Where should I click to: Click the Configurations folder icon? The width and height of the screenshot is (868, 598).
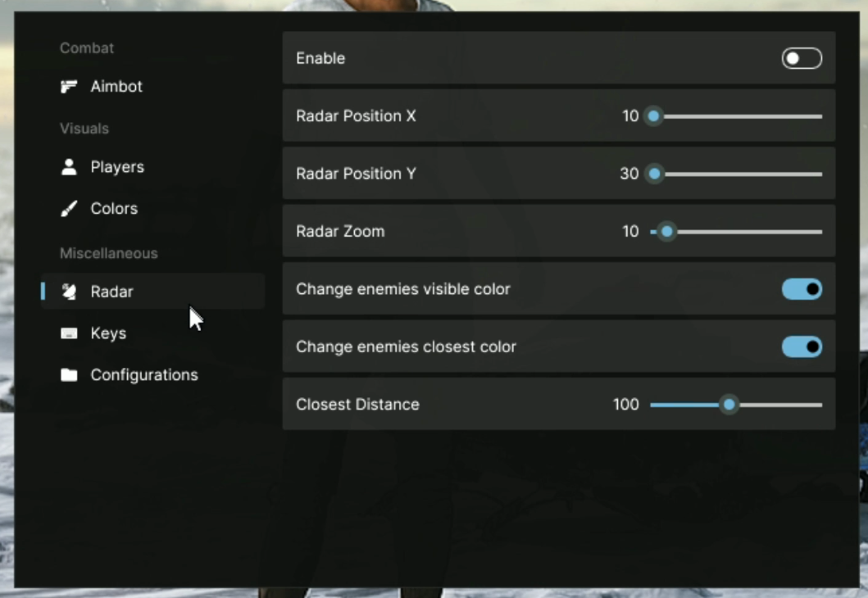69,375
